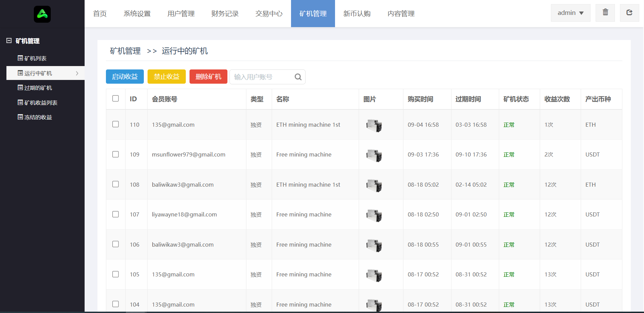The height and width of the screenshot is (313, 644).
Task: Check the box for row ID 109
Action: click(x=115, y=154)
